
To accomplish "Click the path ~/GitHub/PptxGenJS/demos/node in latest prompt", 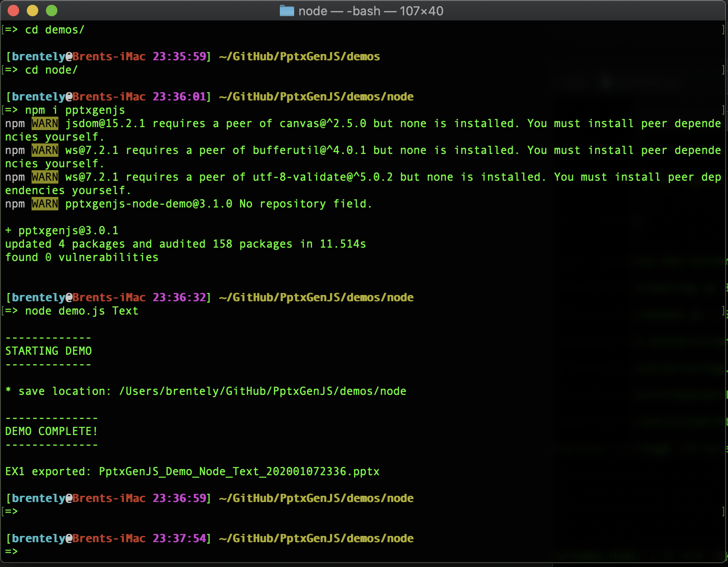I will point(316,538).
